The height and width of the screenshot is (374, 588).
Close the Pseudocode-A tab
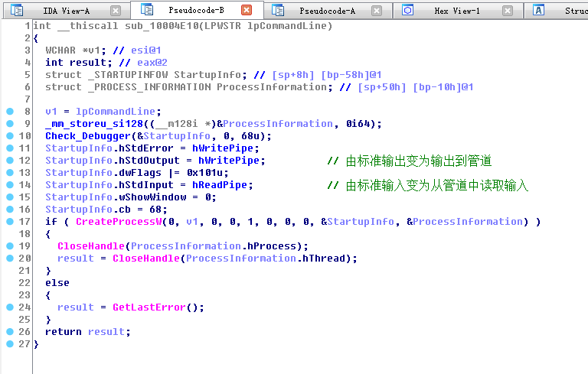377,11
